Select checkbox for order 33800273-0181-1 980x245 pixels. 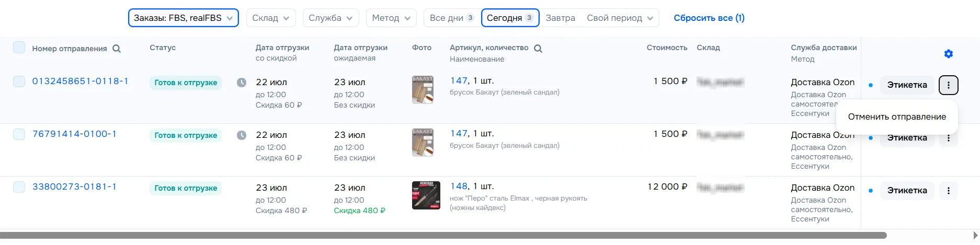click(19, 187)
